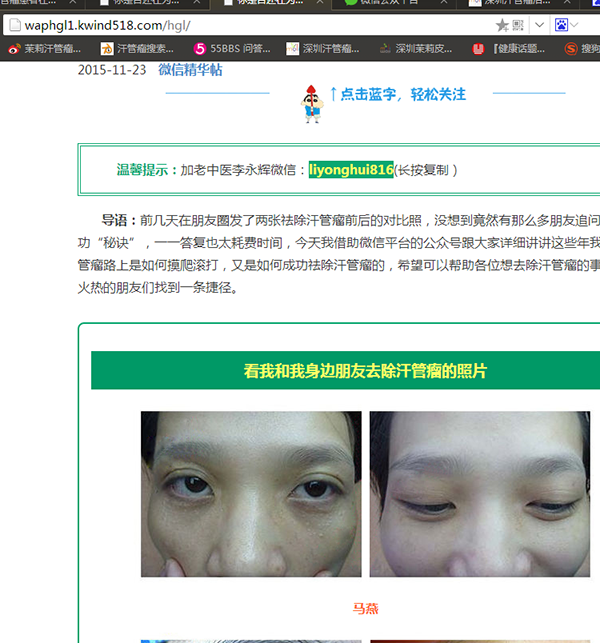Open the Weibo bookmark 茉莉汗管瘤
Screen dimensions: 600x643
[x=44, y=49]
